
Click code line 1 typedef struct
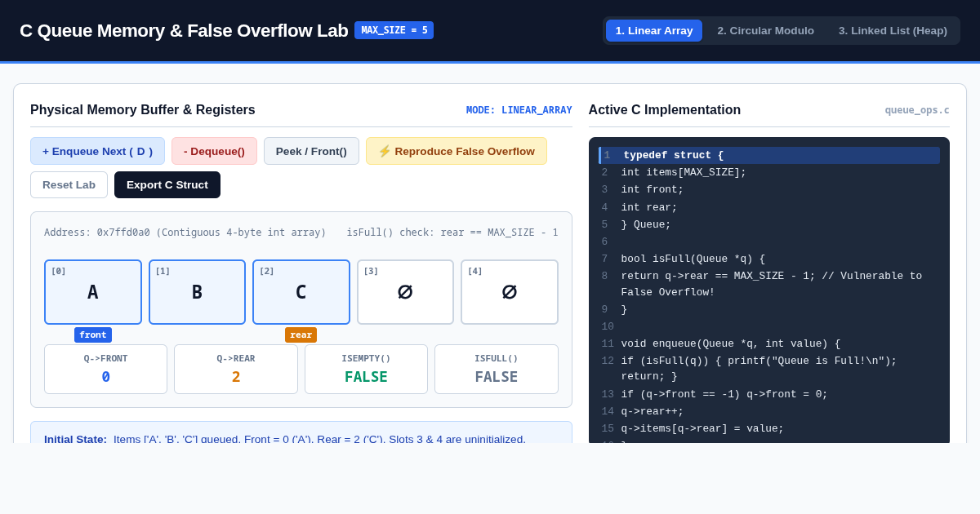tap(769, 155)
